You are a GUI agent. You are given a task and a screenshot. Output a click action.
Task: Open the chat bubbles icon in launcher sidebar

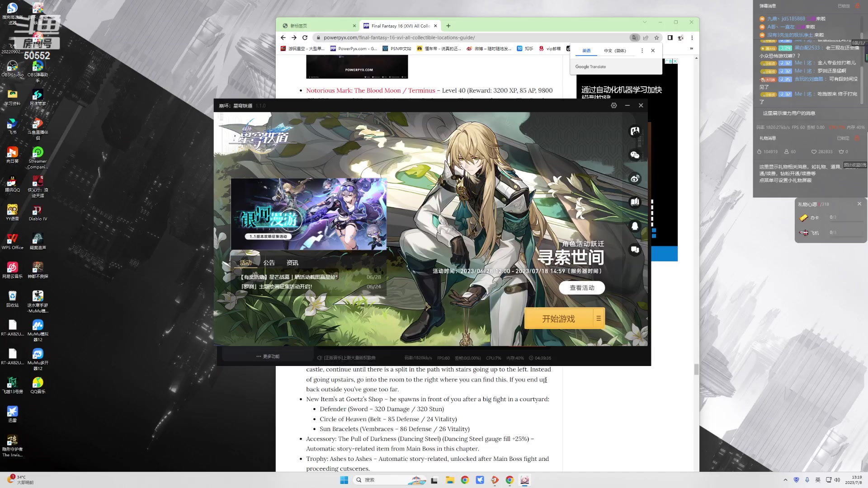pos(635,249)
